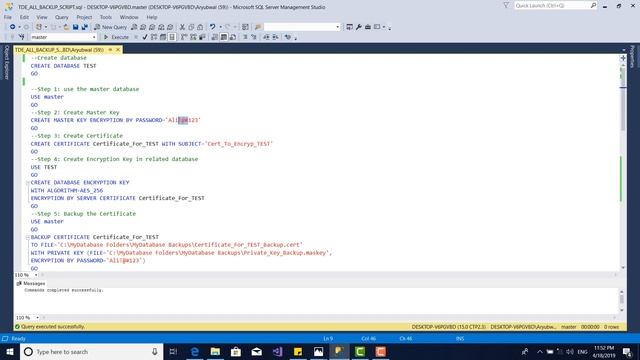Image resolution: width=640 pixels, height=360 pixels.
Task: Click the Toolbox icon in toolbar
Action: point(368,27)
